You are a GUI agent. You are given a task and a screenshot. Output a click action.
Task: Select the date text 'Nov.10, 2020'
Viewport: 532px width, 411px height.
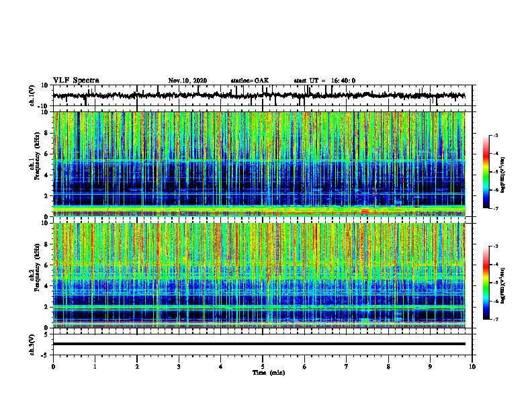point(187,81)
